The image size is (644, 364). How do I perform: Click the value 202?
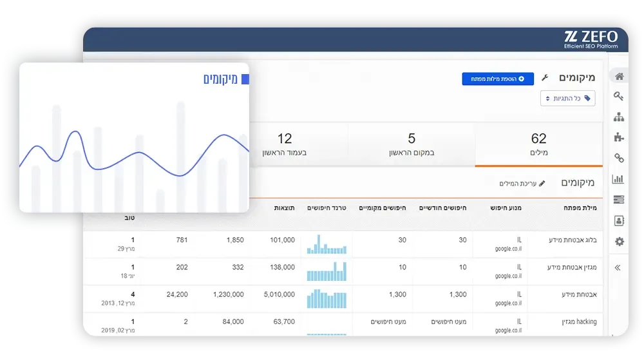pos(182,267)
